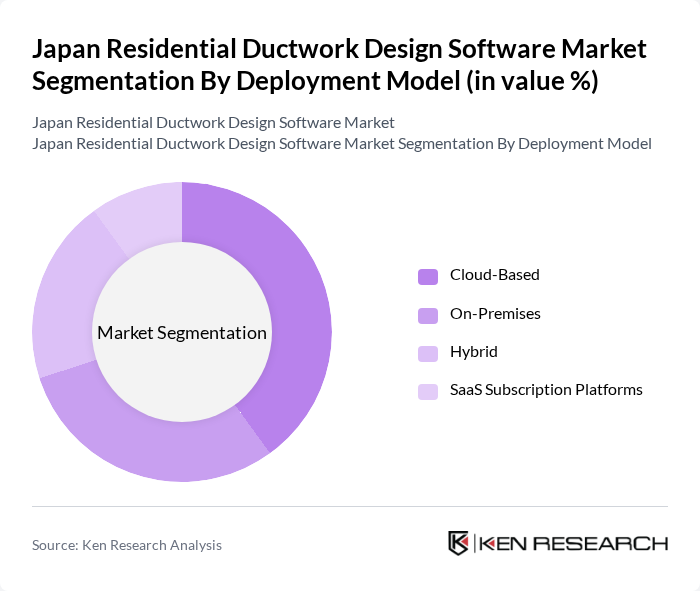Click the Source: Ken Research Analysis text
Viewport: 700px width, 591px height.
click(x=127, y=545)
